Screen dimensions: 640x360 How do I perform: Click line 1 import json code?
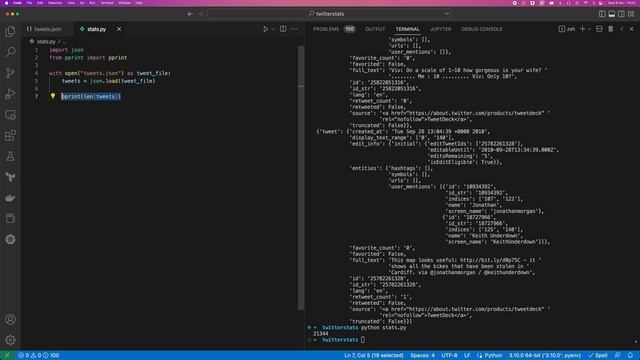point(66,50)
